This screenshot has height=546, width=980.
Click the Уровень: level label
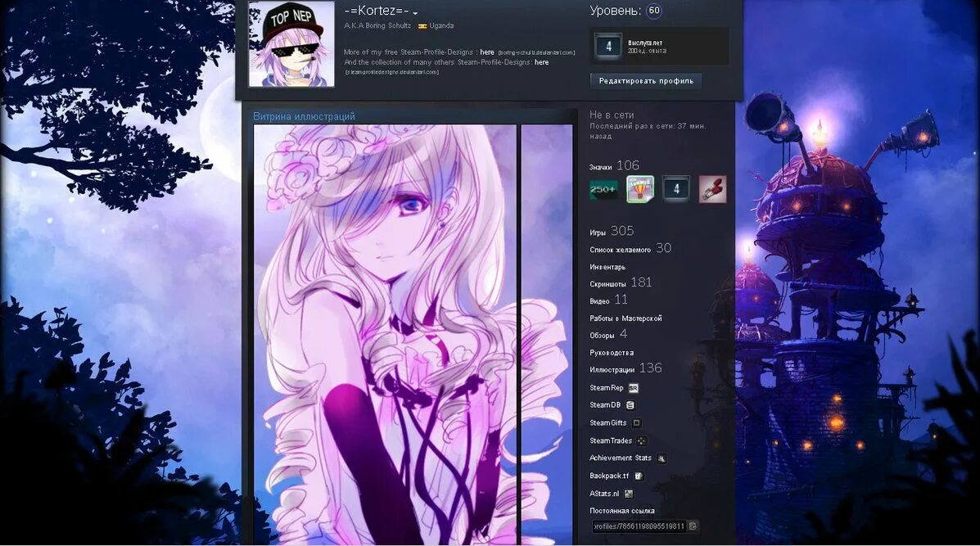[616, 11]
